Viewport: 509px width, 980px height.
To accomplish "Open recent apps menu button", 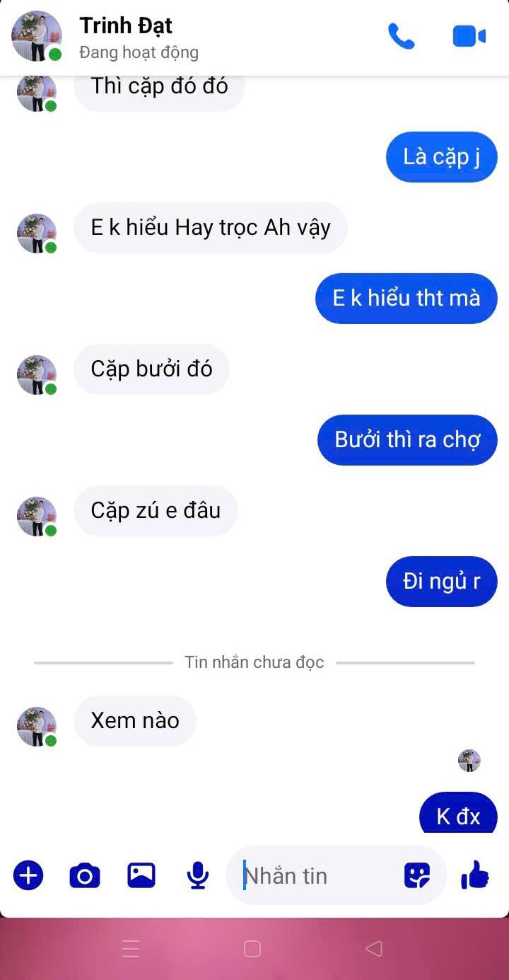I will [131, 948].
